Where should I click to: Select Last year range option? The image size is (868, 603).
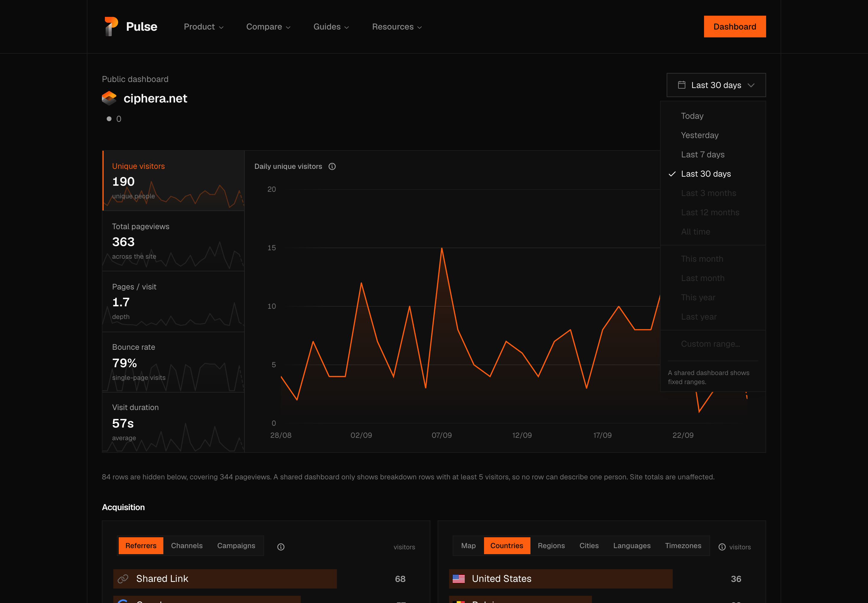click(713, 317)
